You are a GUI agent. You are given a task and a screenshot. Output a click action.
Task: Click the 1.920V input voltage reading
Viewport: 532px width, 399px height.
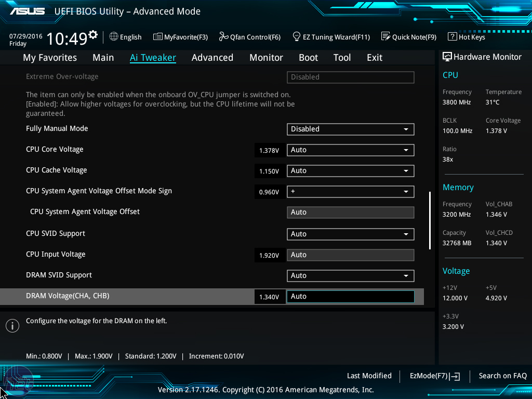pyautogui.click(x=269, y=256)
